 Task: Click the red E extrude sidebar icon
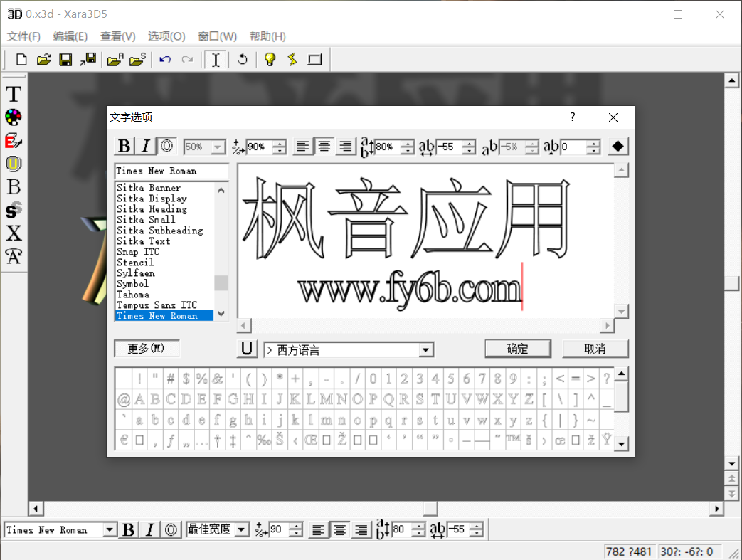point(14,141)
